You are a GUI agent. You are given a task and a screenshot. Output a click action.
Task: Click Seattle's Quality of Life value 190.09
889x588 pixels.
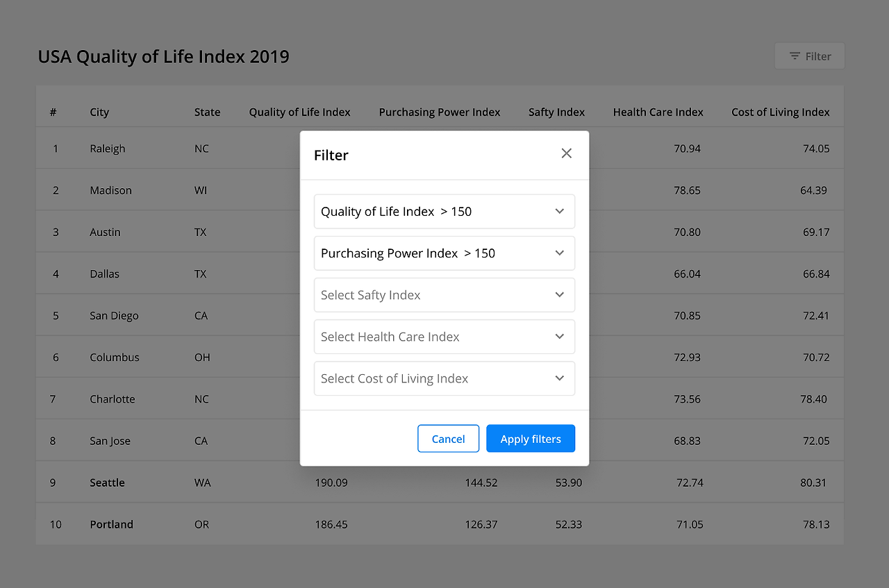pyautogui.click(x=331, y=482)
